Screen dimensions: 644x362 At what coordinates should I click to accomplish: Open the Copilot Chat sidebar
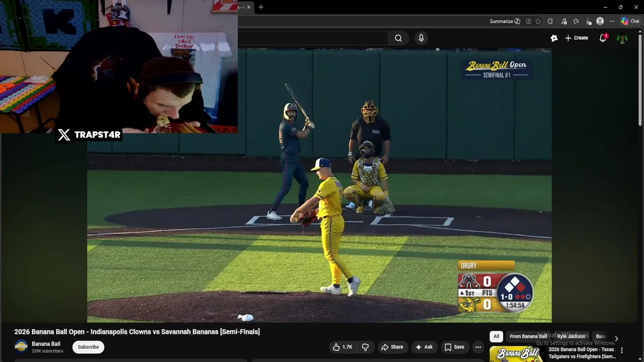click(x=630, y=21)
